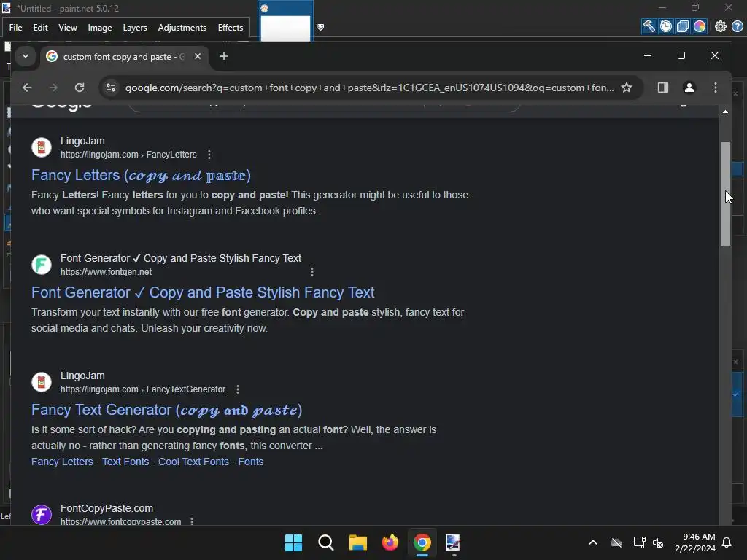Open the paint.net Edit menu
This screenshot has width=747, height=560.
pyautogui.click(x=41, y=28)
